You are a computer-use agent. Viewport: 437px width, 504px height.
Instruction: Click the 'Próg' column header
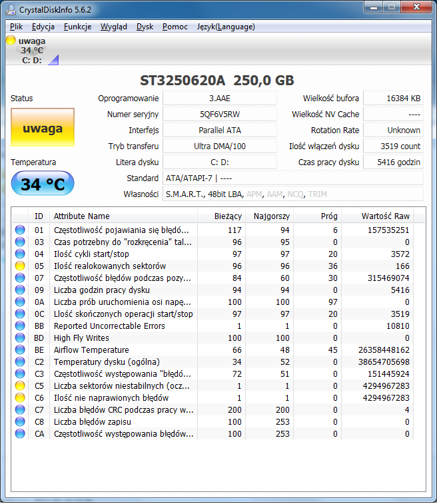tap(317, 216)
